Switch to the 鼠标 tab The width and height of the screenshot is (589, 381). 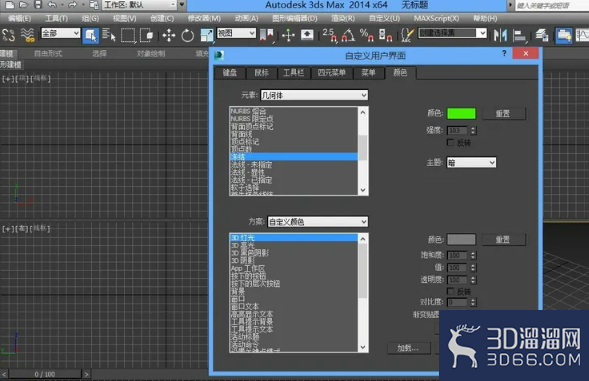[261, 73]
